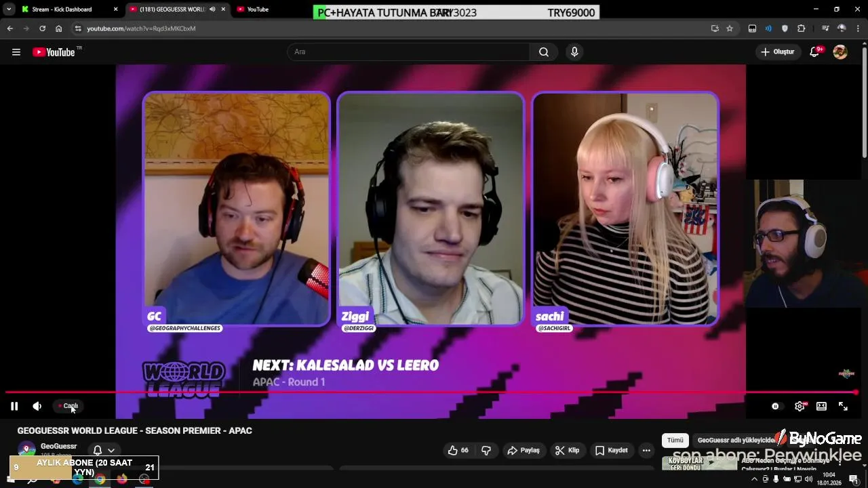Viewport: 868px width, 488px height.
Task: Install app icon in address bar
Action: click(715, 28)
